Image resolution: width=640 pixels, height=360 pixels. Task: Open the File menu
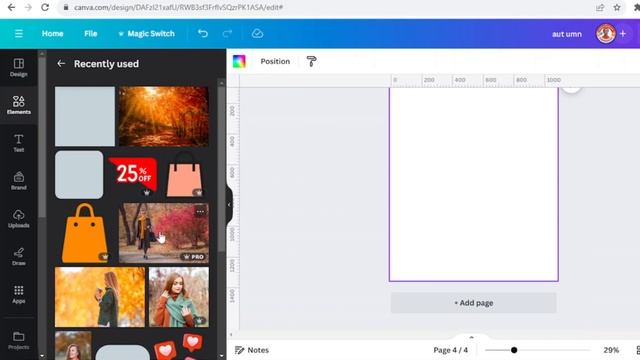coord(91,33)
